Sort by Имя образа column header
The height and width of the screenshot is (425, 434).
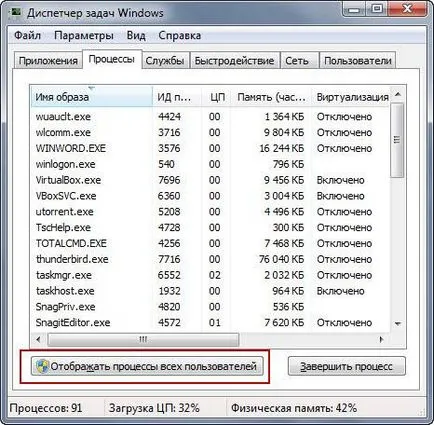[91, 97]
